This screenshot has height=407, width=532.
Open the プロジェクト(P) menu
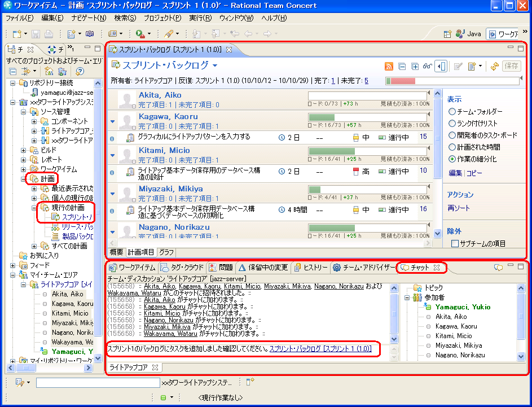point(162,18)
